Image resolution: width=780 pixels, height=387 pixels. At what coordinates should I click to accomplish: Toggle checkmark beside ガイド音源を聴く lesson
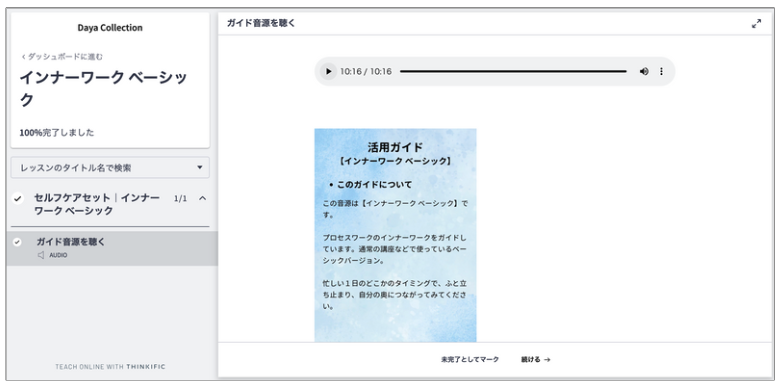pos(17,242)
